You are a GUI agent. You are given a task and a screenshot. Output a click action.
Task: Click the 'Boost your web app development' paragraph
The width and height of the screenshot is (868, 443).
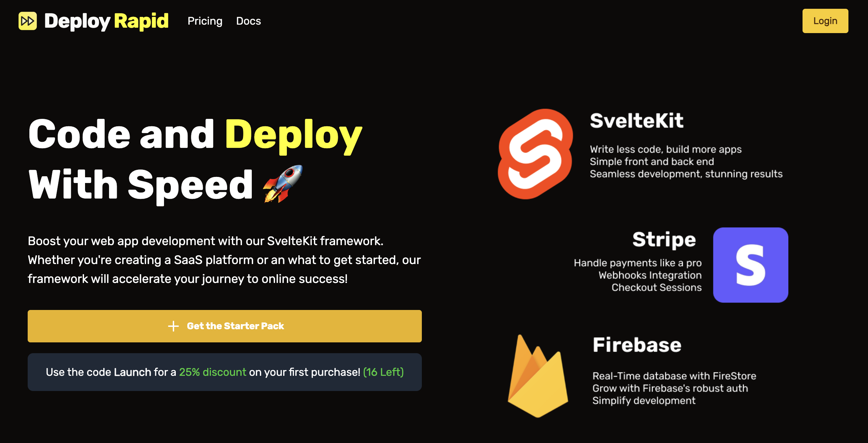[x=224, y=260]
